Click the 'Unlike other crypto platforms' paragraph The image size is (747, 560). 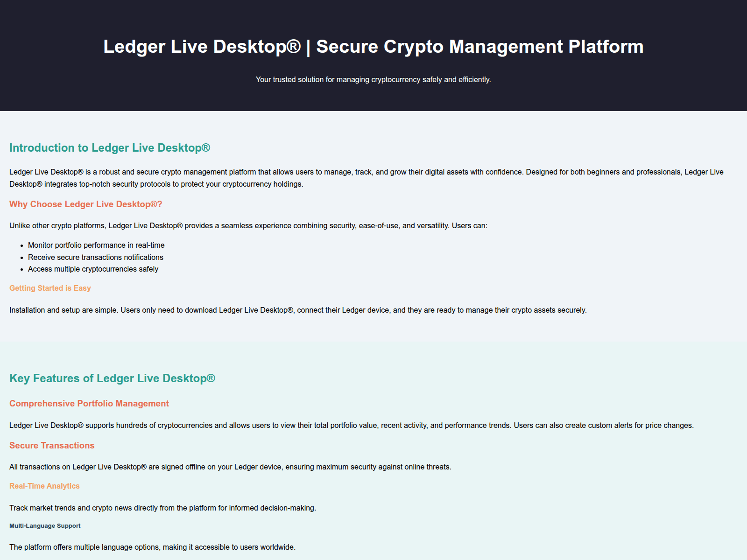pos(248,226)
